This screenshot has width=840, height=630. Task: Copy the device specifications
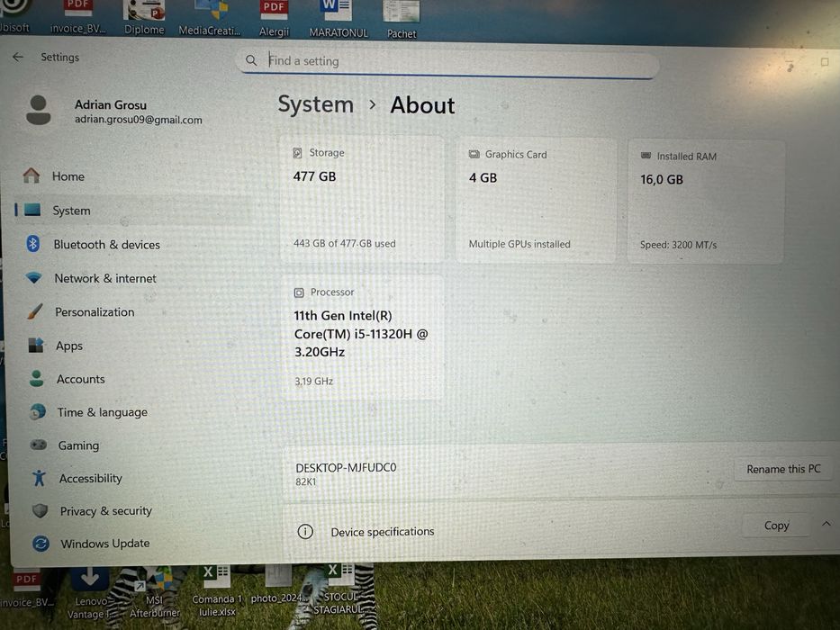pos(776,526)
